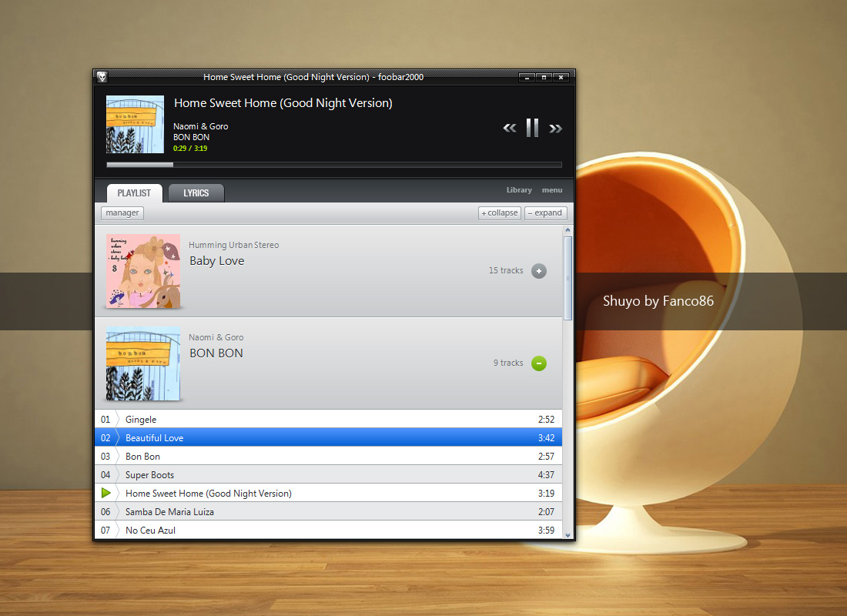Switch to the LYRICS tab
This screenshot has width=847, height=616.
tap(196, 192)
